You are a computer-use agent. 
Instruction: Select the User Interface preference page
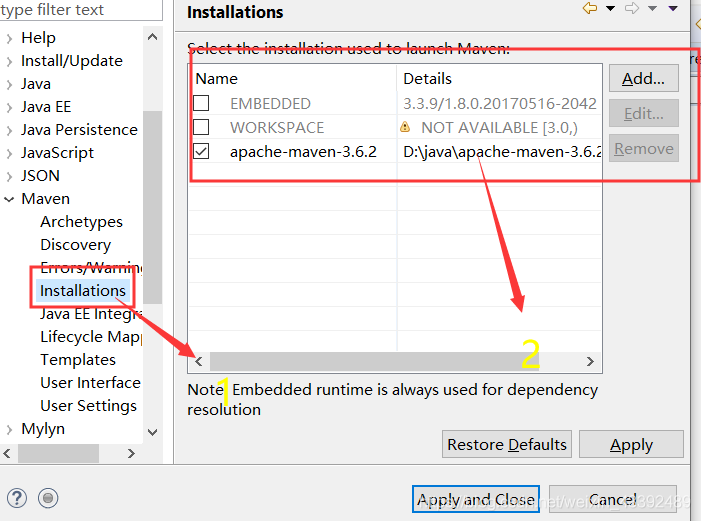(90, 383)
